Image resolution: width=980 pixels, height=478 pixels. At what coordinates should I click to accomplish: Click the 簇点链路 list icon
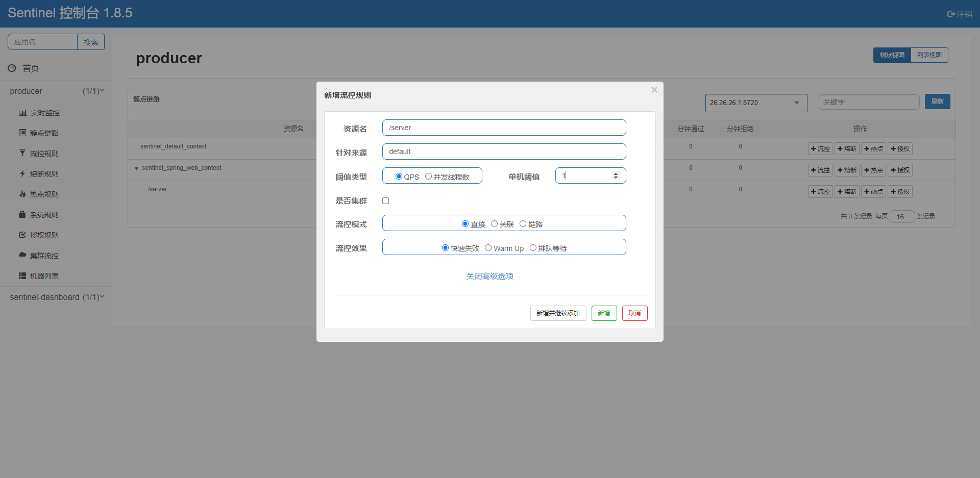(22, 133)
